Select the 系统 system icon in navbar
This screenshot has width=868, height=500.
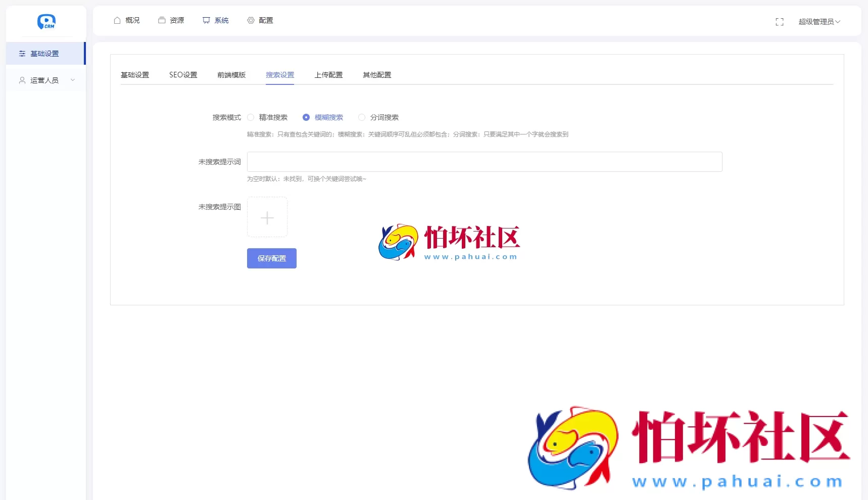pos(206,20)
